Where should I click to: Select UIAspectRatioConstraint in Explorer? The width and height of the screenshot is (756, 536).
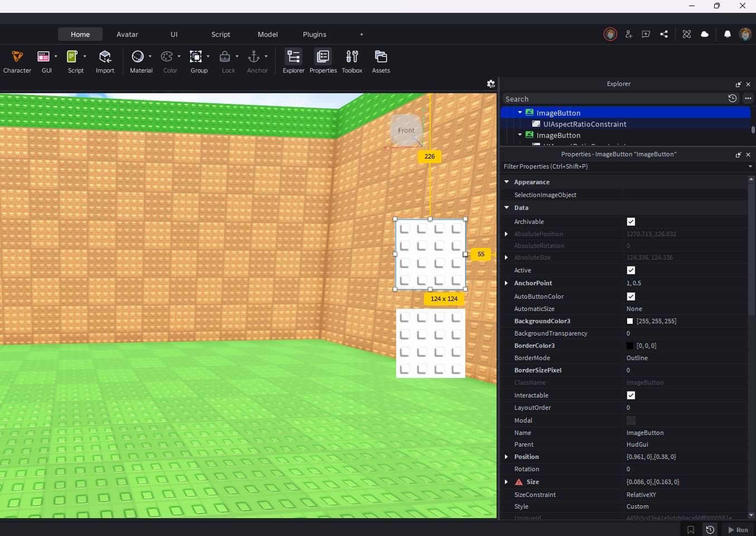click(x=585, y=124)
